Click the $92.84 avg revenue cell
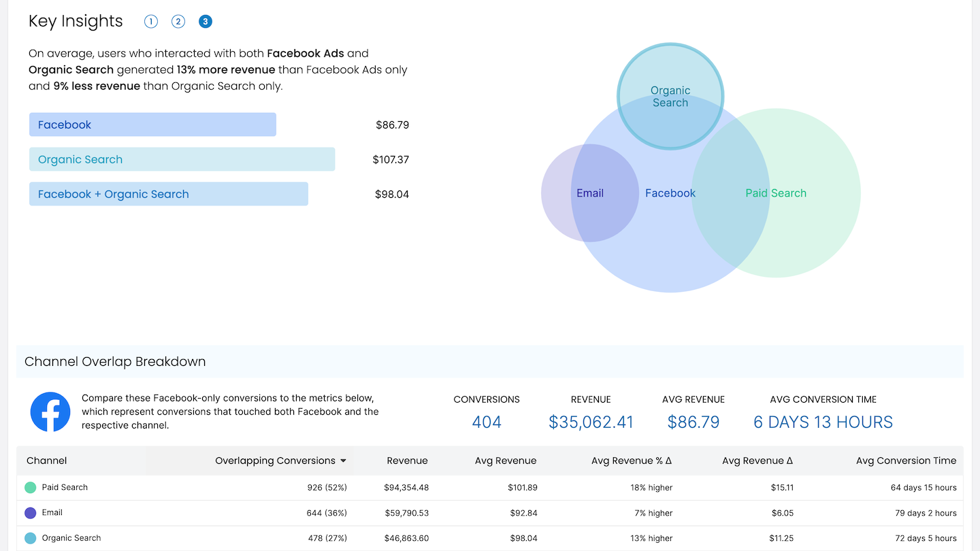980x551 pixels. (x=523, y=513)
